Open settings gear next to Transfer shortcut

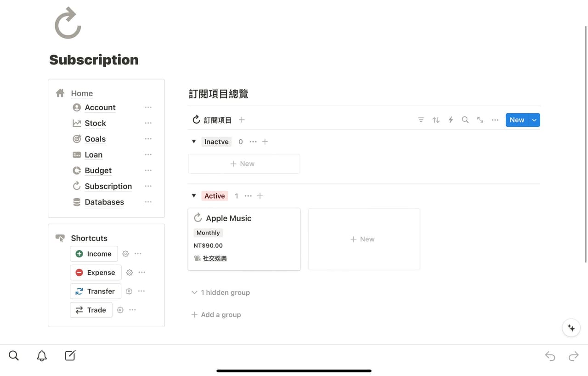129,291
